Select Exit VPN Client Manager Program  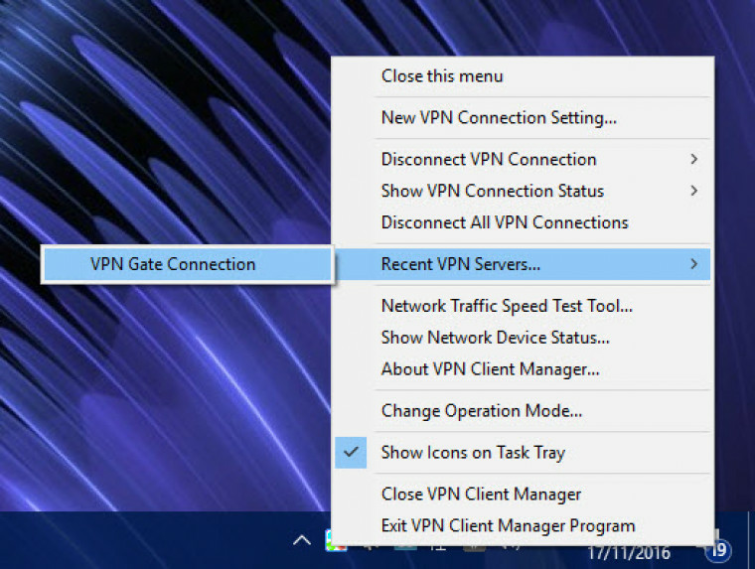pos(508,526)
